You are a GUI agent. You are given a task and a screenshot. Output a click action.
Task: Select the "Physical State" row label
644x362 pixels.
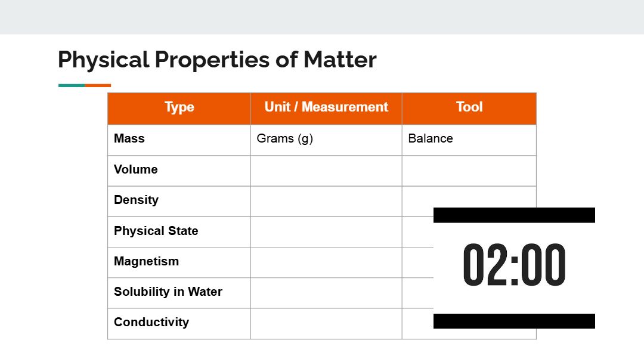click(x=156, y=231)
